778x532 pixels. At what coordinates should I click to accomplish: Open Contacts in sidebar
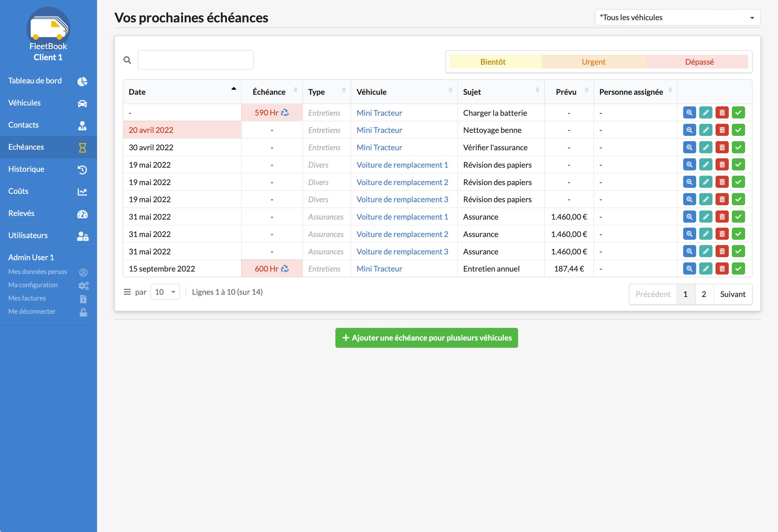[49, 125]
